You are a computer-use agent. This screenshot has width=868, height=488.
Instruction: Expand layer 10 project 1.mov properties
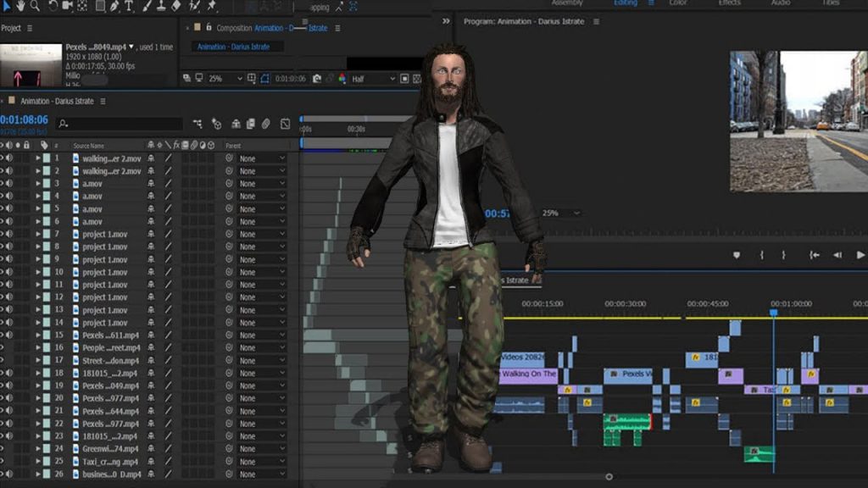pyautogui.click(x=37, y=272)
